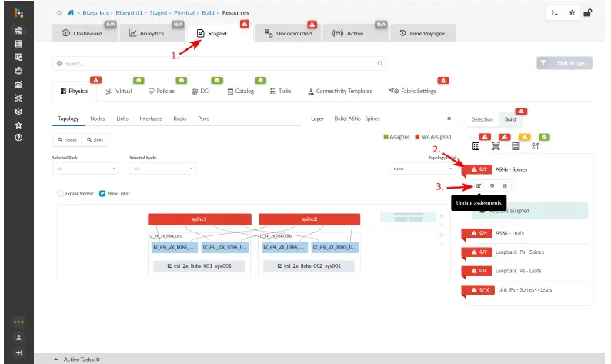
Task: Click the Find by tags button
Action: [564, 63]
